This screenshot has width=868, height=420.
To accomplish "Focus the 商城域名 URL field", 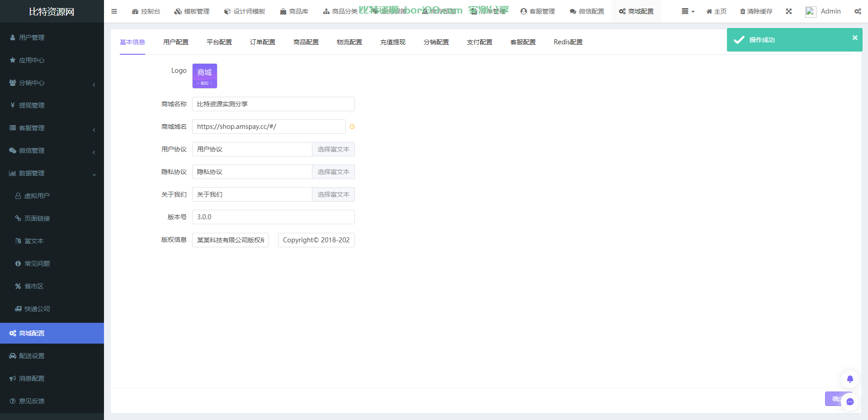I will 269,127.
